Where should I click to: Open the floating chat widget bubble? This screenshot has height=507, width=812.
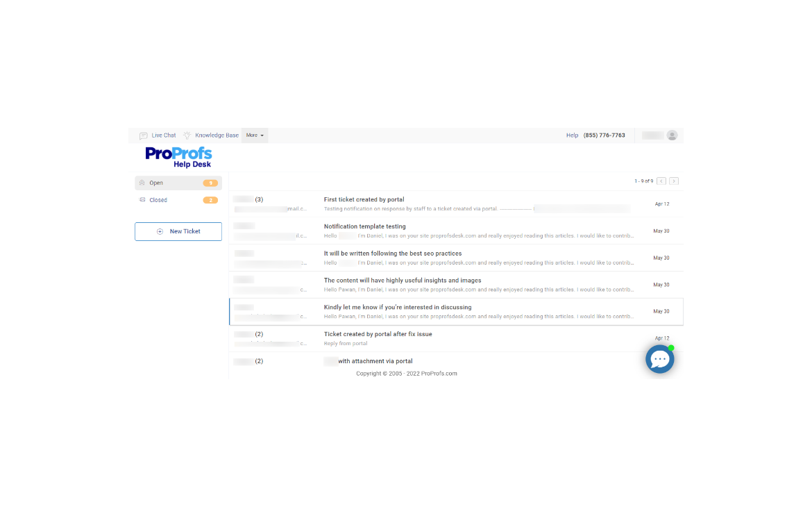point(660,359)
